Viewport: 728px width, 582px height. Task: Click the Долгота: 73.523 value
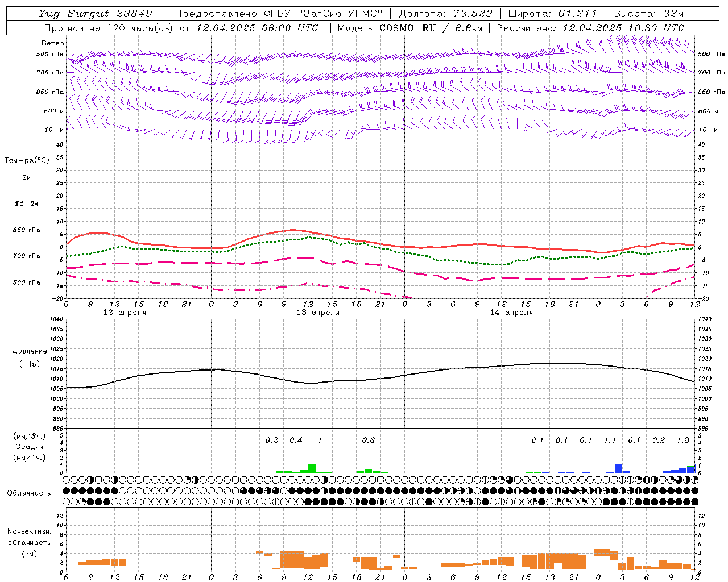click(x=445, y=14)
